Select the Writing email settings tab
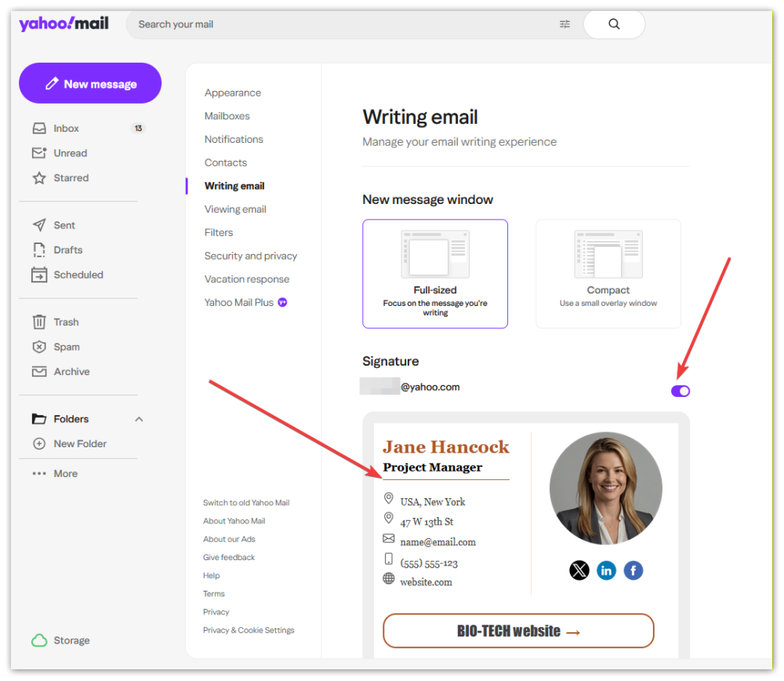Screen dimensions: 784x681 coord(234,186)
